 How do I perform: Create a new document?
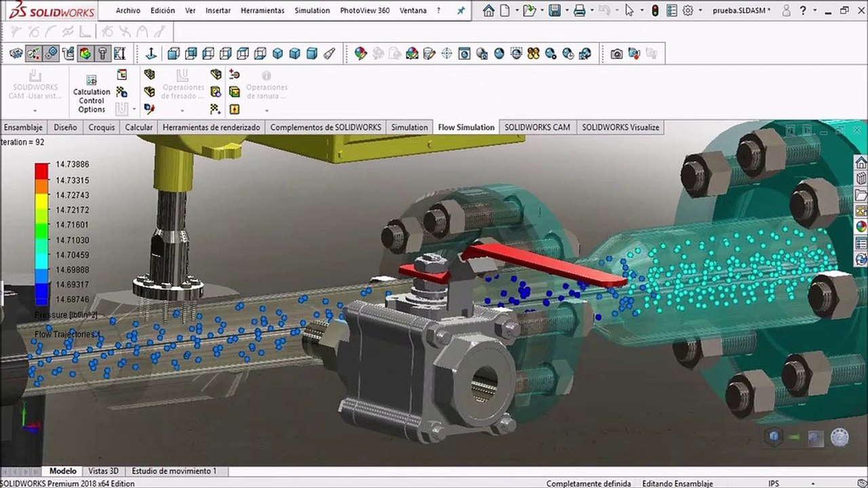click(x=505, y=11)
